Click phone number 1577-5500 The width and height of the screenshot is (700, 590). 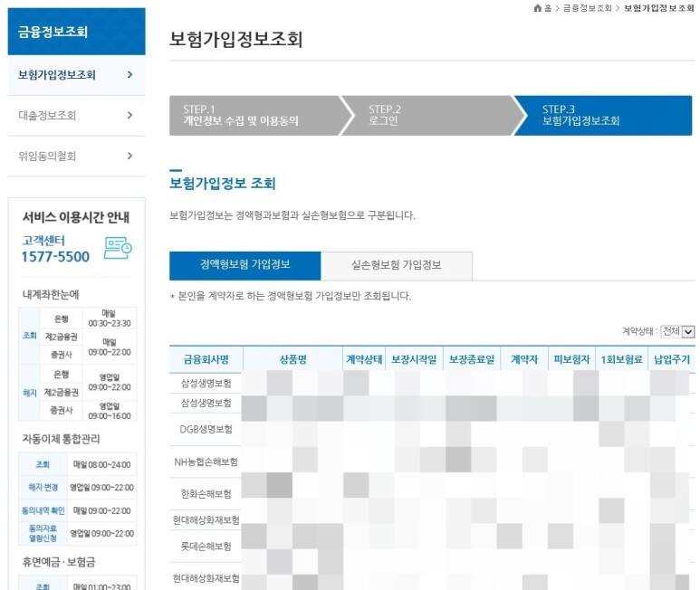(x=55, y=257)
